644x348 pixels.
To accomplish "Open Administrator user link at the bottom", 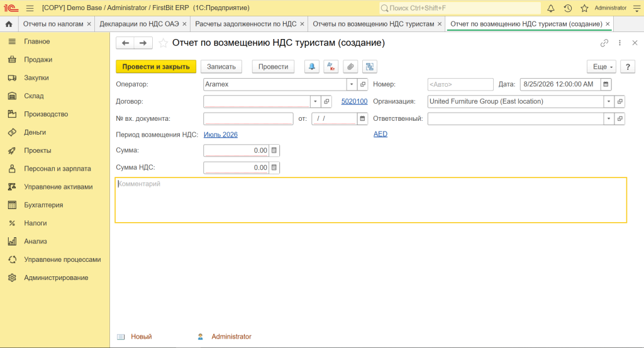I will (231, 337).
